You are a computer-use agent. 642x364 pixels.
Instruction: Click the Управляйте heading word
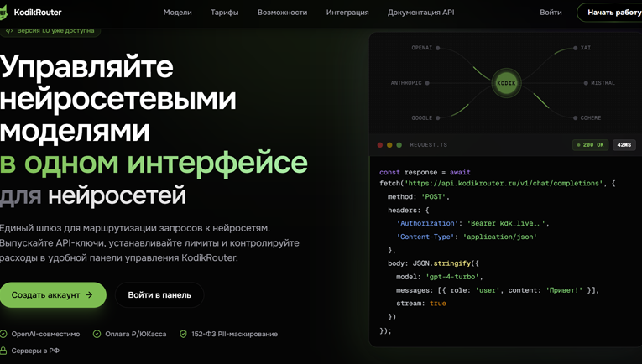(x=86, y=66)
